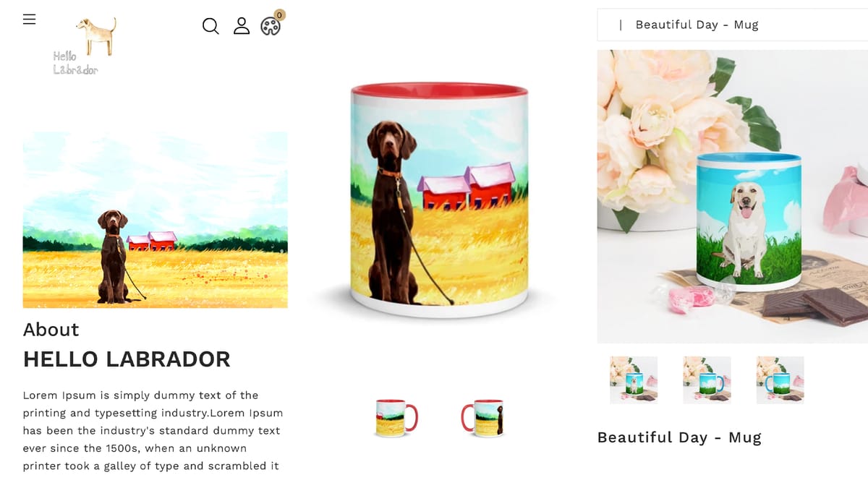Click the search magnifier icon

tap(210, 26)
